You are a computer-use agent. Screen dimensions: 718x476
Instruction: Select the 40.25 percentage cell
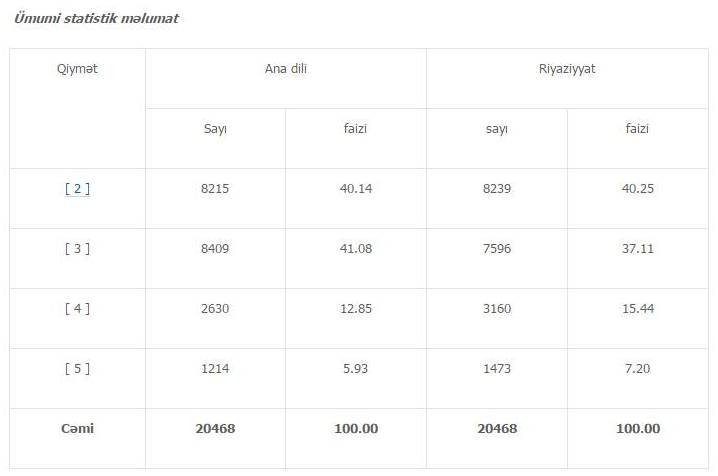tap(638, 189)
